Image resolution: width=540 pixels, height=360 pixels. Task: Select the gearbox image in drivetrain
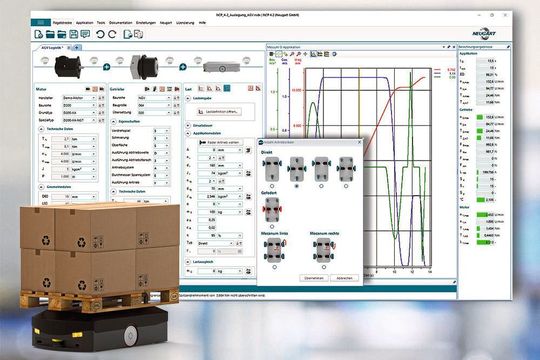click(144, 67)
